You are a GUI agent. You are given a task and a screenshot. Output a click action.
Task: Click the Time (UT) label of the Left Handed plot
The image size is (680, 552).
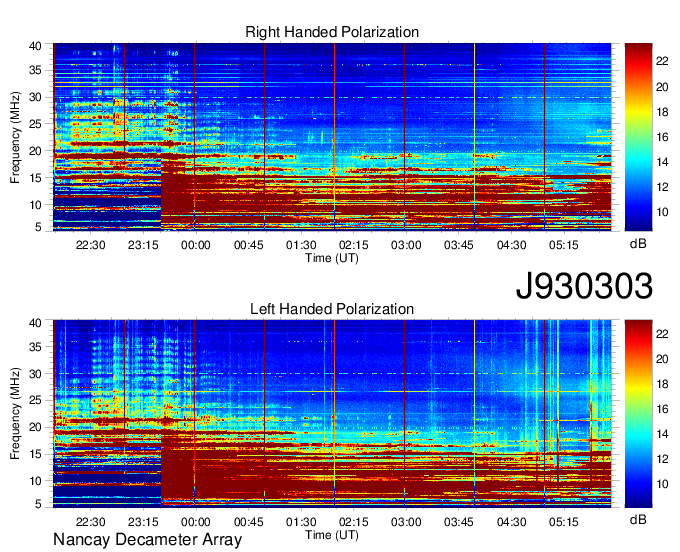pos(332,535)
